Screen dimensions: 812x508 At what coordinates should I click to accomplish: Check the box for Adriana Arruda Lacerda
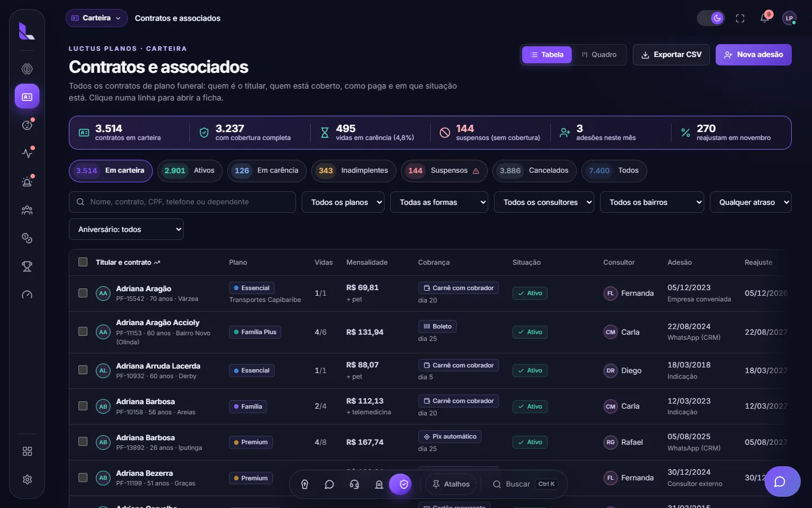point(83,370)
